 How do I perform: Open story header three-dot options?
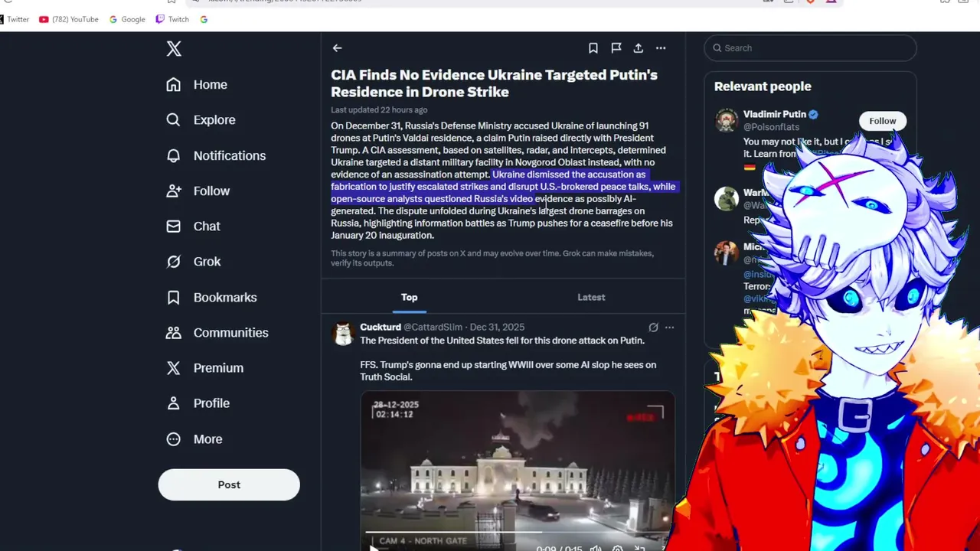point(661,48)
